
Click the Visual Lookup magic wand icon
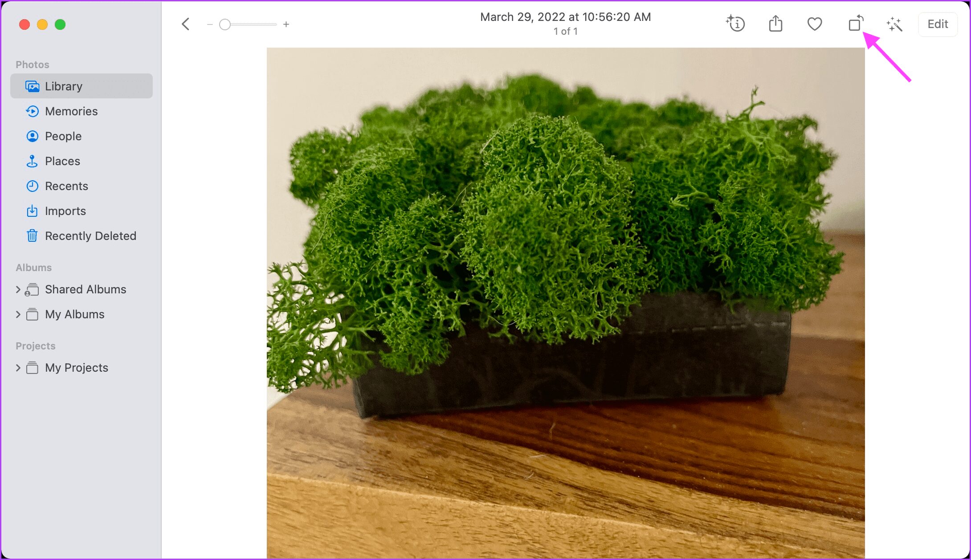coord(894,24)
